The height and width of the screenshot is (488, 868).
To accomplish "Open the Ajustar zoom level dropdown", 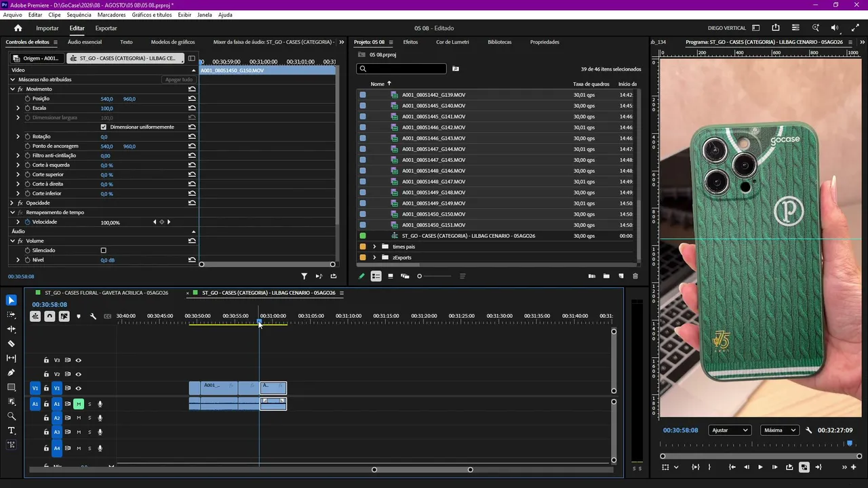I will coord(730,430).
